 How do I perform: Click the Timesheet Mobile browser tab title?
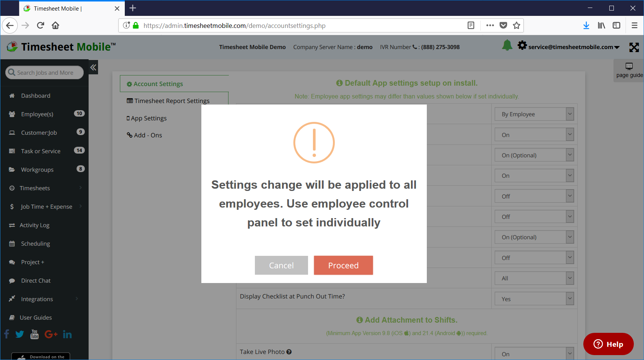point(57,8)
